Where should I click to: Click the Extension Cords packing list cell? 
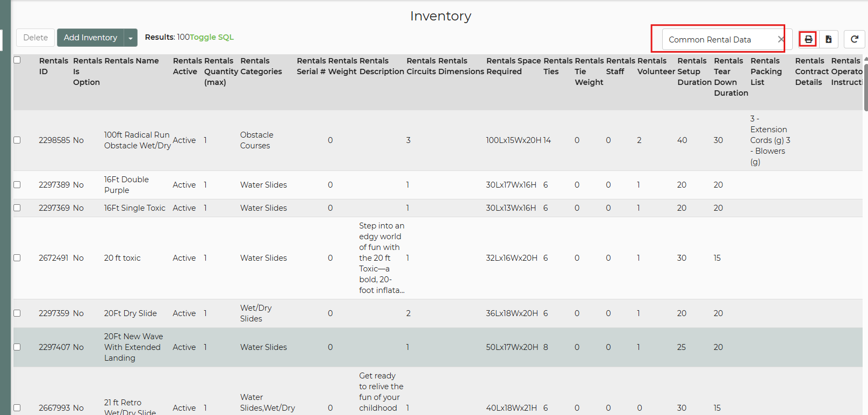tap(770, 140)
